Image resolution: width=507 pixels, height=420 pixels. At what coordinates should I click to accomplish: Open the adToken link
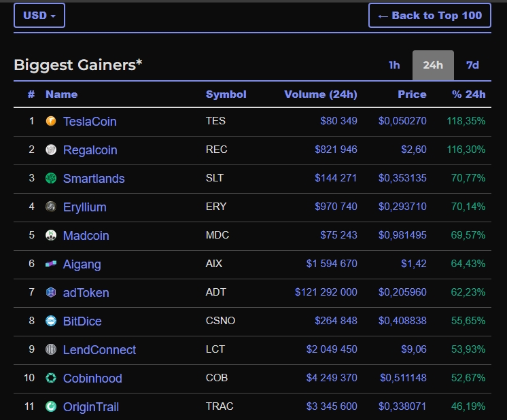tap(86, 293)
